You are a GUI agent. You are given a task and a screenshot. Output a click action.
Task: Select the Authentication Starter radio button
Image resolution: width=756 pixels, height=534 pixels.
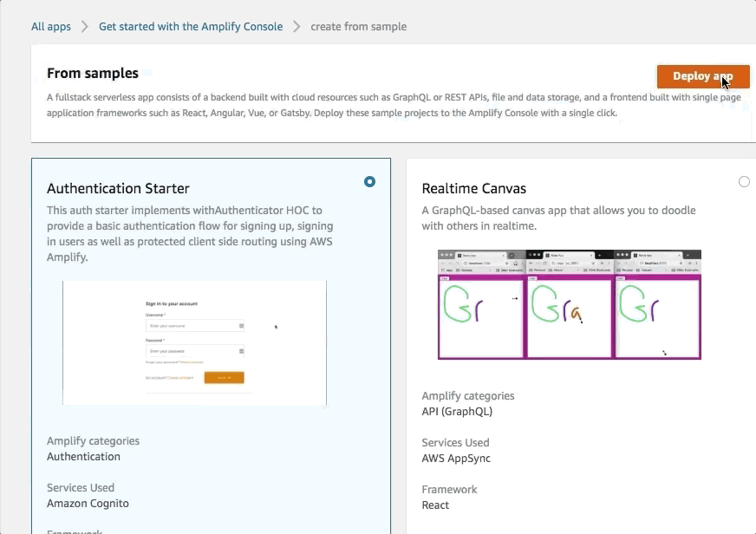(x=370, y=181)
